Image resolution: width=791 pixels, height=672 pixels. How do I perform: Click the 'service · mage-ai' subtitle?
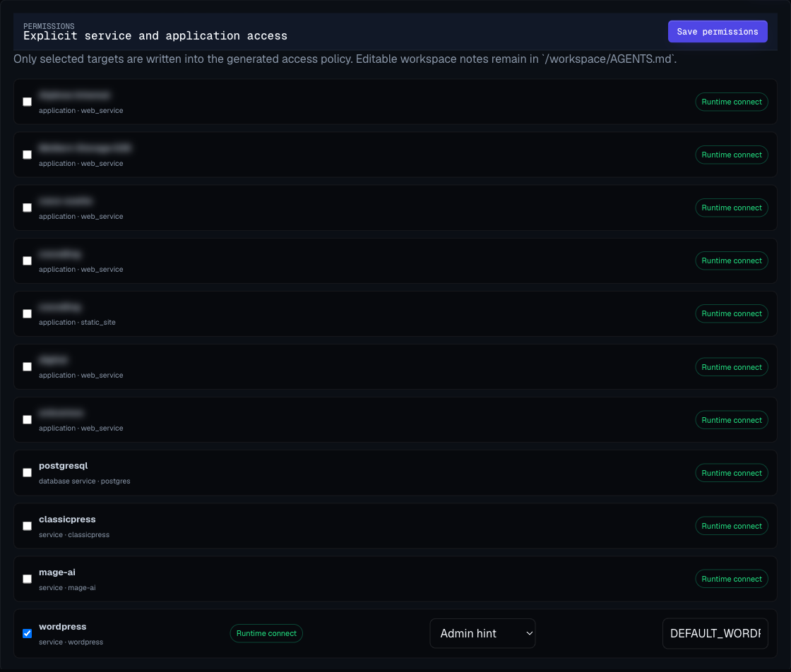click(x=67, y=588)
